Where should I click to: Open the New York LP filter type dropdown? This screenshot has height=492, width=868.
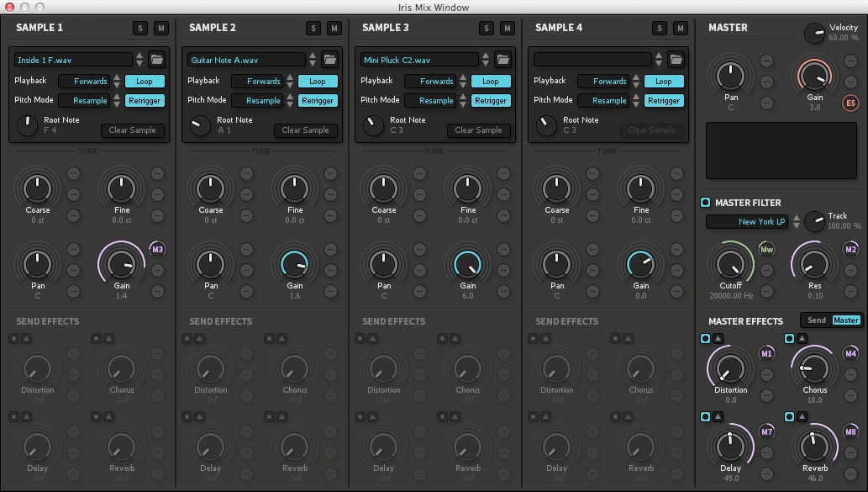(748, 222)
